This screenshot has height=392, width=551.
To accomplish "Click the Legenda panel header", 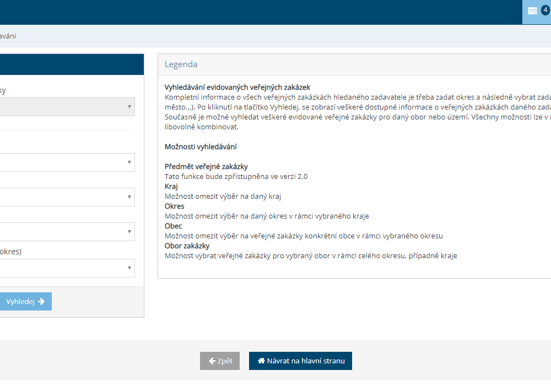I will tap(181, 64).
